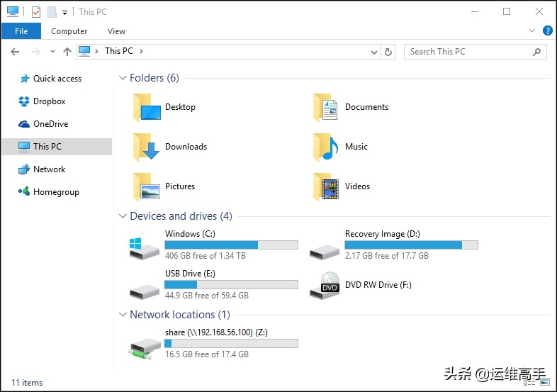Click the Recovery Image (D:) usage bar
Screen dimensions: 557x392
point(411,245)
